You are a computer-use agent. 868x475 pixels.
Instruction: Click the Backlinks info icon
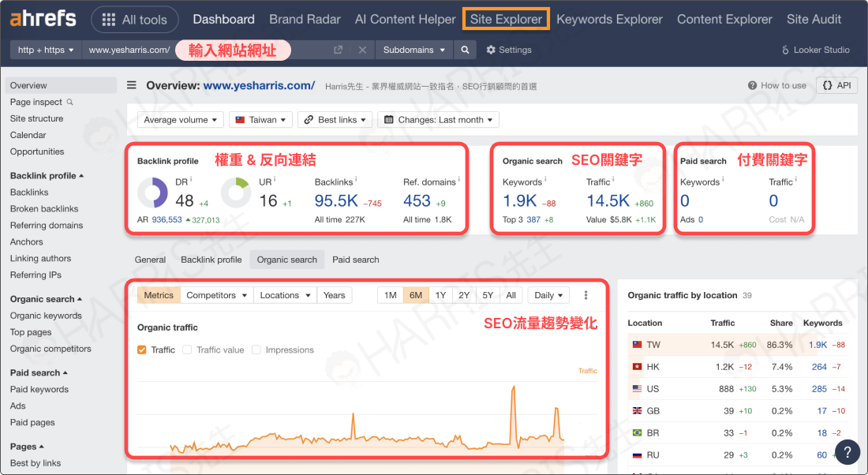click(356, 179)
